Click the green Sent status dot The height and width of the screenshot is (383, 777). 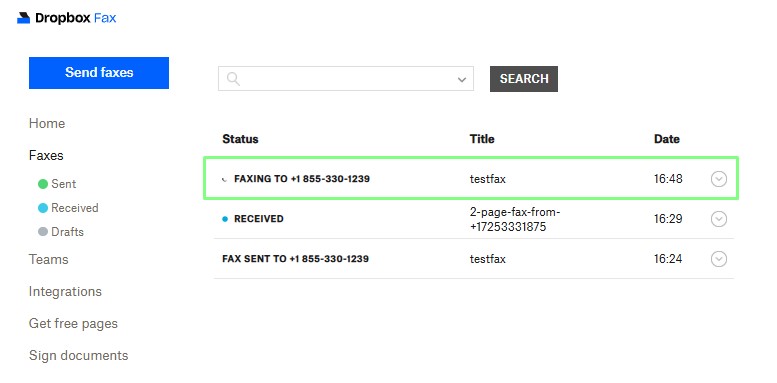[43, 184]
